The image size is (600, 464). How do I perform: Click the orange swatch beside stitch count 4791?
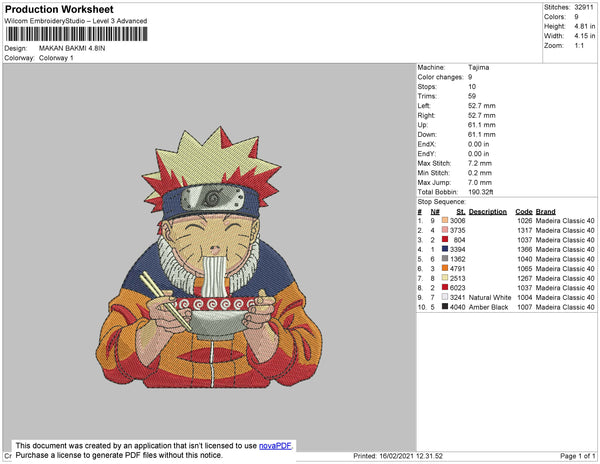point(445,268)
